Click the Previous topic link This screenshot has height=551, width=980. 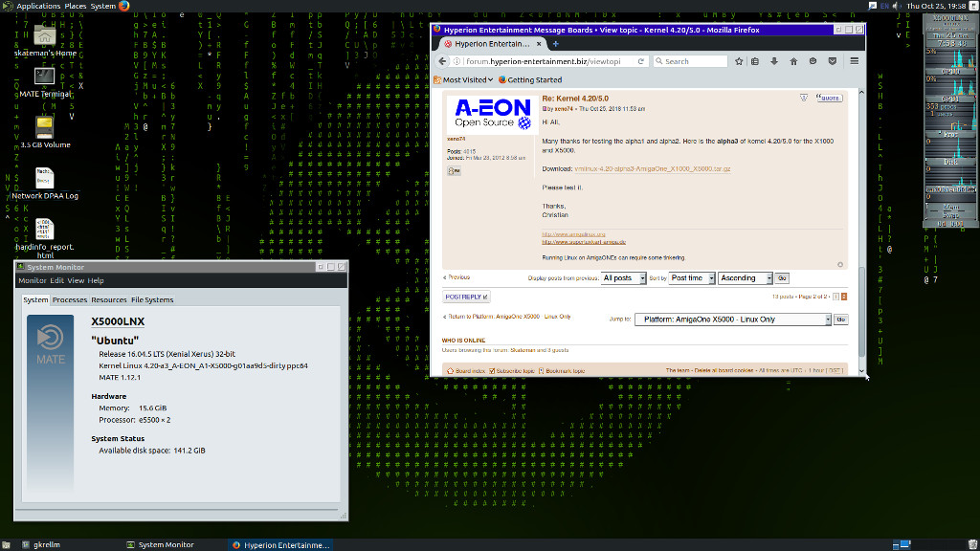[x=457, y=277]
